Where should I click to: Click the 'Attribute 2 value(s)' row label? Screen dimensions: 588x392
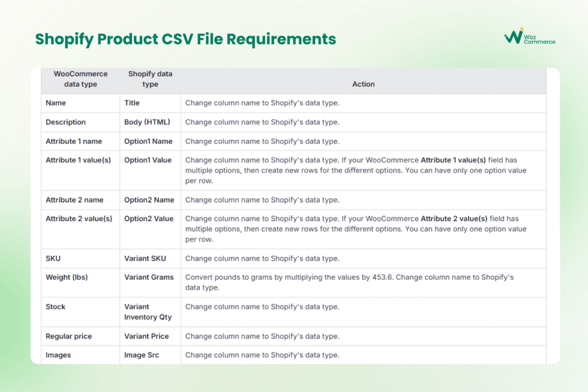[x=79, y=219]
